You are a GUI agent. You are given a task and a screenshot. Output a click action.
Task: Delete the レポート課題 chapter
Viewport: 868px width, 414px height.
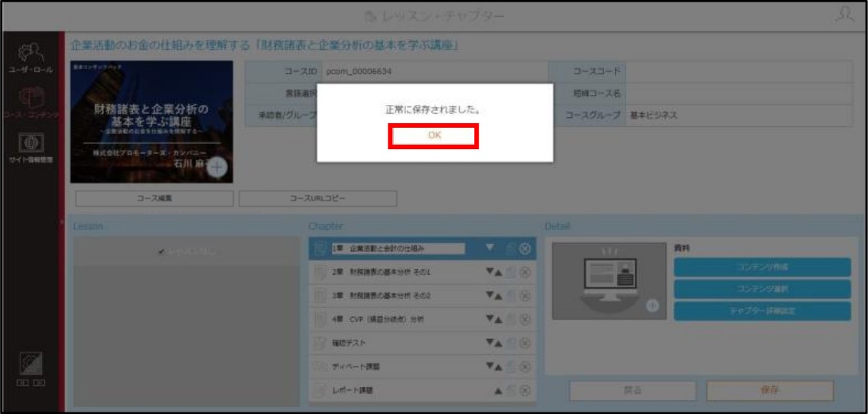[x=525, y=390]
